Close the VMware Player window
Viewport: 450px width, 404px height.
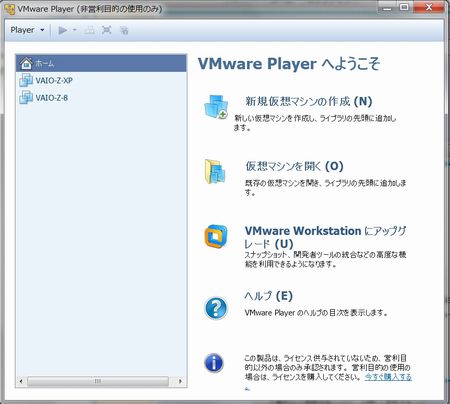coord(429,7)
